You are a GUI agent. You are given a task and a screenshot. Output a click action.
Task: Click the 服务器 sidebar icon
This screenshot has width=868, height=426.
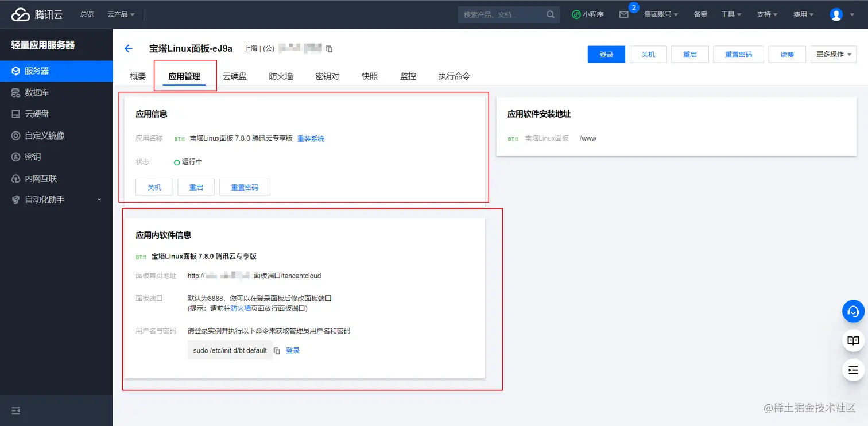[15, 71]
